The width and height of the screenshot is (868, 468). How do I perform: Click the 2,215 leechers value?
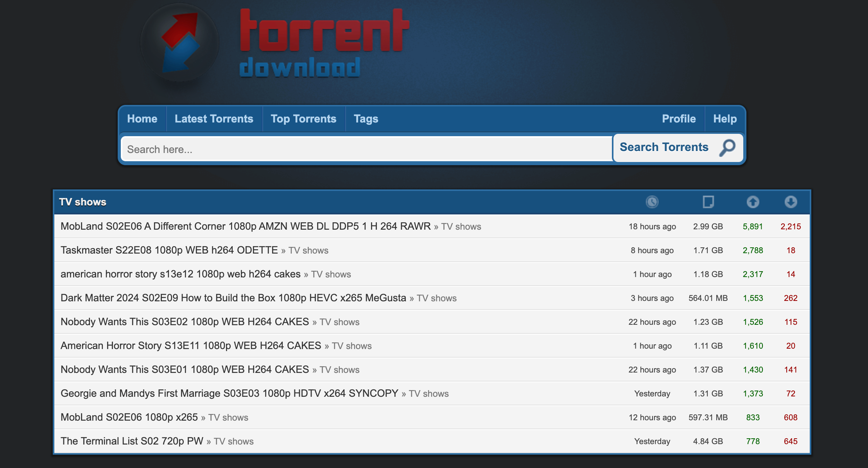click(791, 227)
